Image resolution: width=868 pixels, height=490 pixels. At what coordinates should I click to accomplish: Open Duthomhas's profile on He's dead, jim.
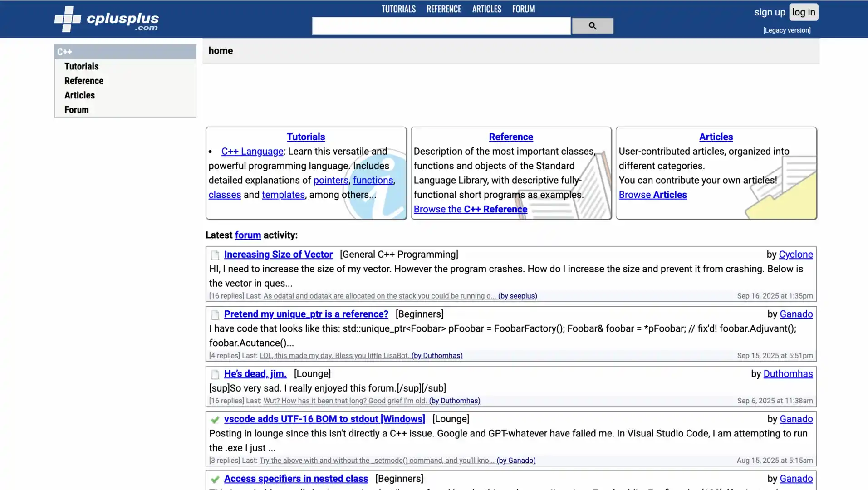[788, 374]
